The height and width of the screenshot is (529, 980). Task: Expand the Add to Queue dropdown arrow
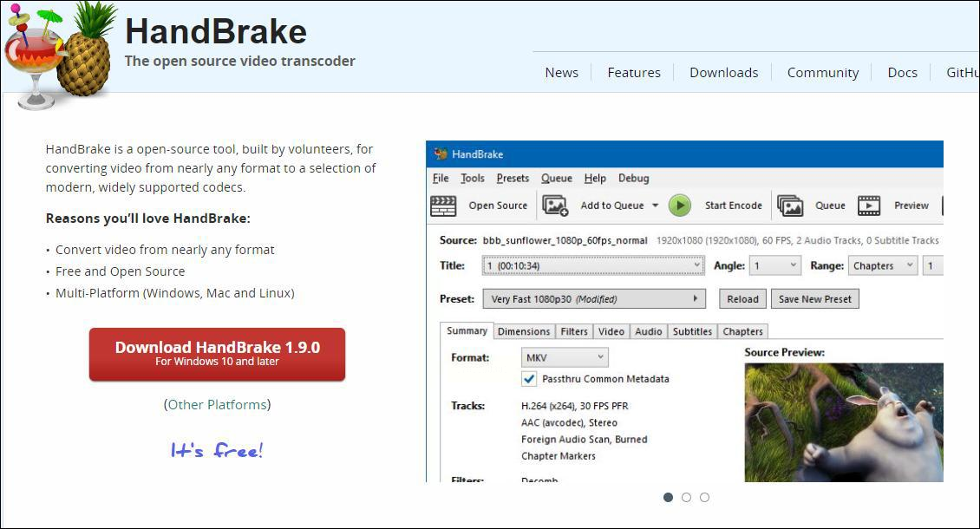(x=655, y=206)
